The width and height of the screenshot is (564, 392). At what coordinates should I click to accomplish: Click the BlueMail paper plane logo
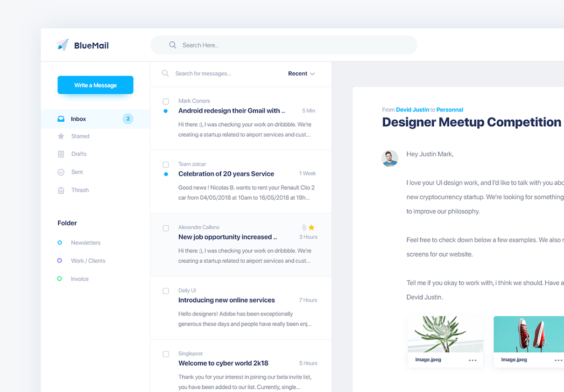(x=63, y=45)
